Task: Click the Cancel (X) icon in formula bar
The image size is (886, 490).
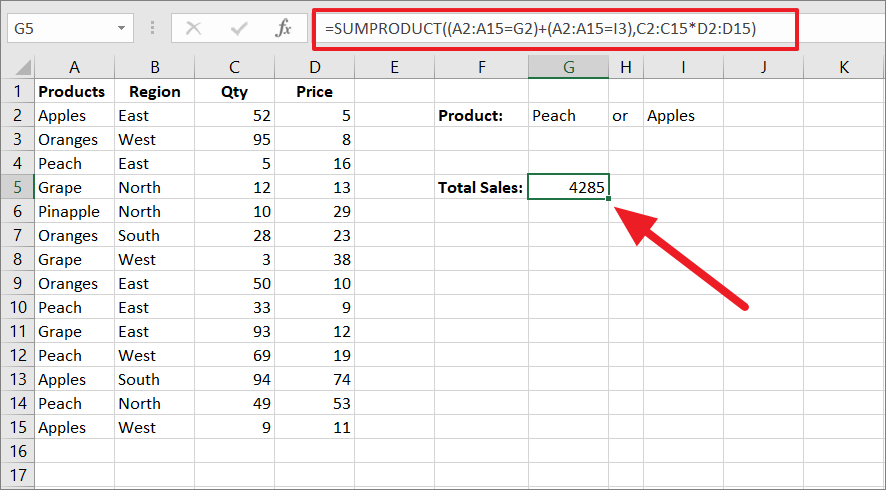Action: [x=193, y=28]
